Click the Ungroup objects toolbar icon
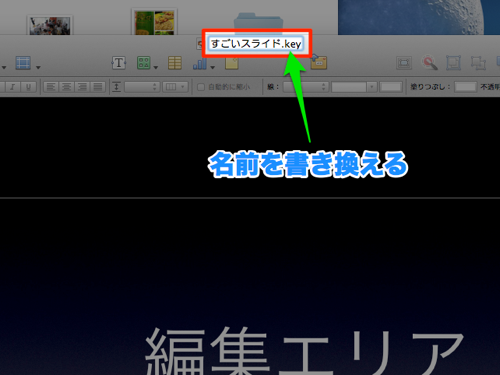Image resolution: width=500 pixels, height=375 pixels. [x=478, y=63]
